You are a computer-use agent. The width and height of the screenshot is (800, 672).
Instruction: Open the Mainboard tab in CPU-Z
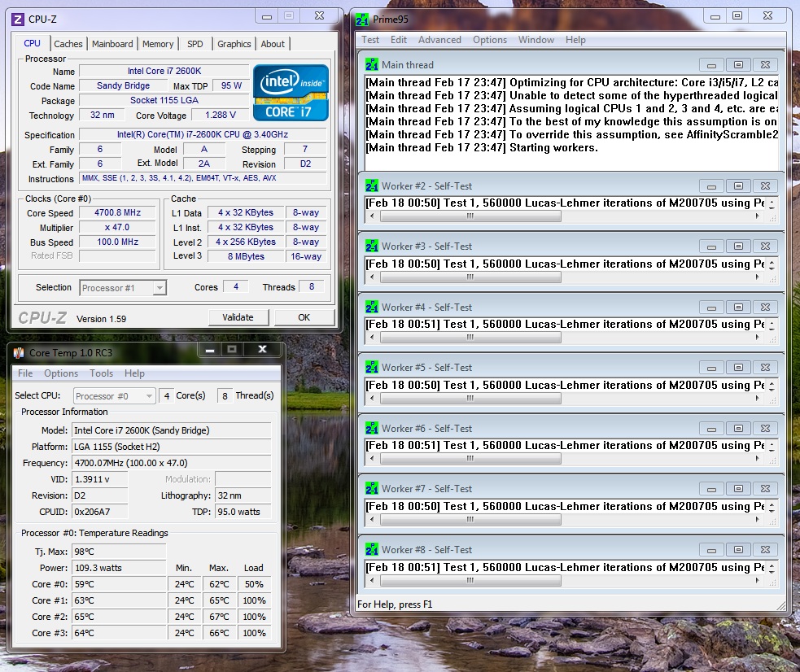pyautogui.click(x=112, y=44)
